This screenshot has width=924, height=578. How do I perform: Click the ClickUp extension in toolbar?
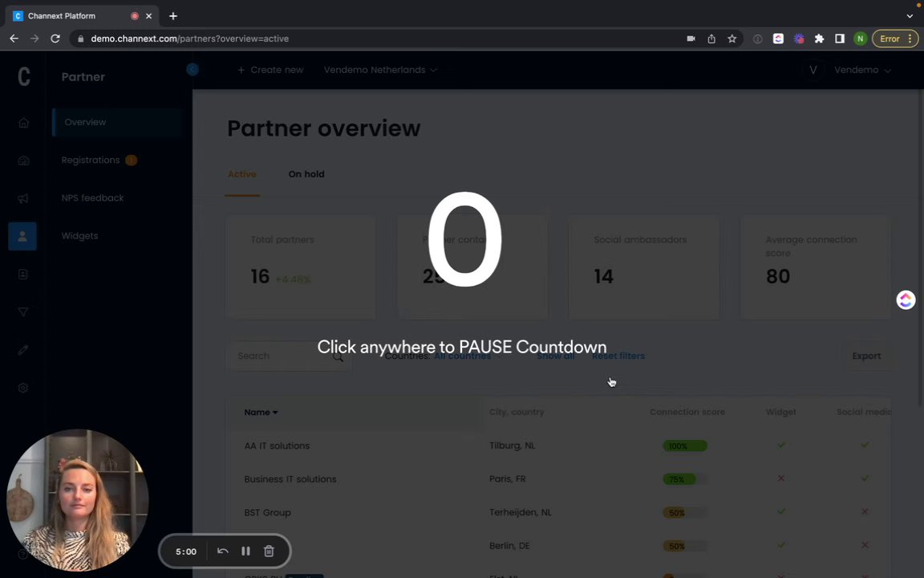pos(779,39)
